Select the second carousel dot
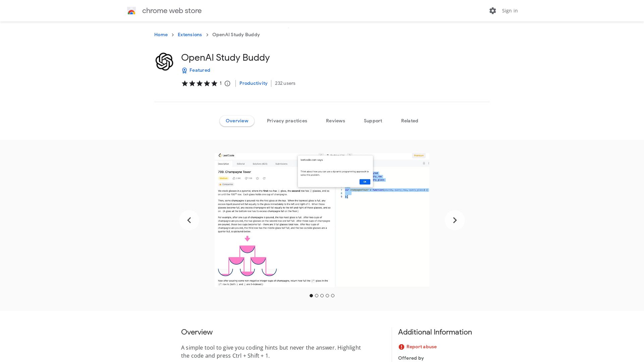The height and width of the screenshot is (362, 644). click(317, 296)
